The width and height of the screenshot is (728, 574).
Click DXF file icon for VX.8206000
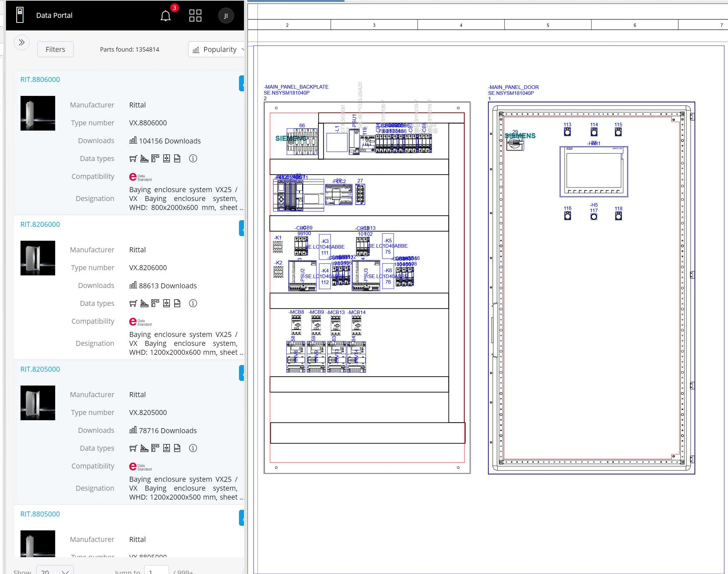[178, 304]
